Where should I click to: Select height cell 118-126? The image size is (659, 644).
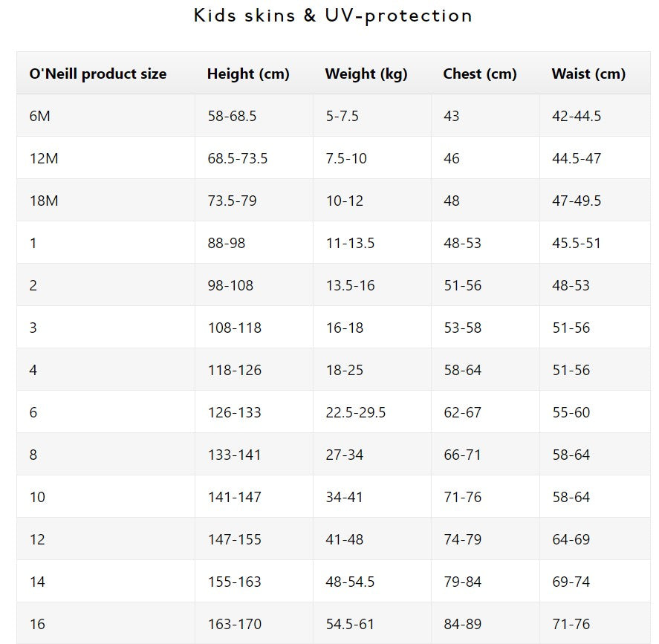point(234,370)
